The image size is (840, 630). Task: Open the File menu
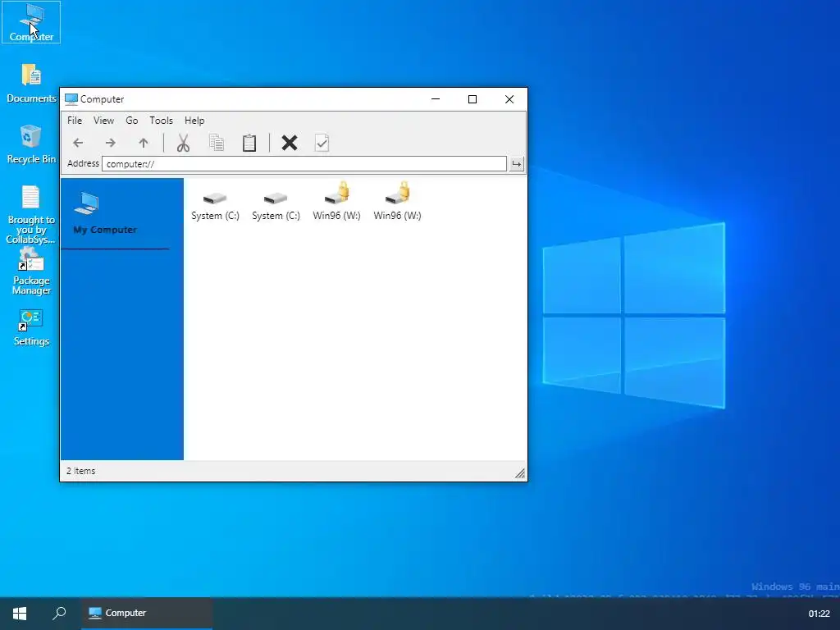click(75, 121)
